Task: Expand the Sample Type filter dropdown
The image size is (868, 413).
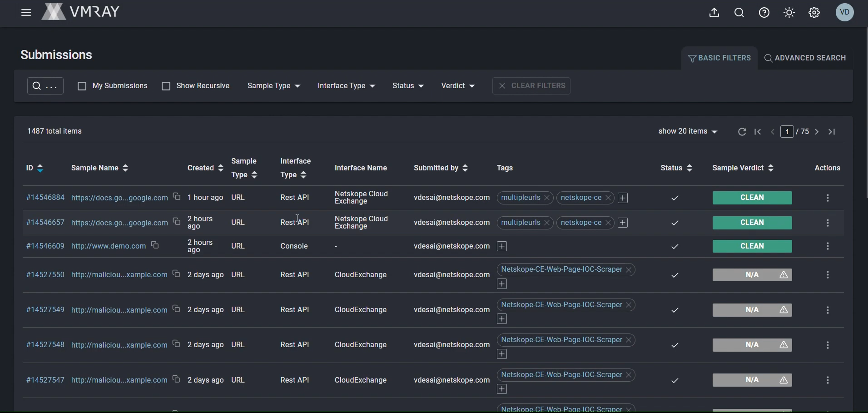Action: point(274,86)
